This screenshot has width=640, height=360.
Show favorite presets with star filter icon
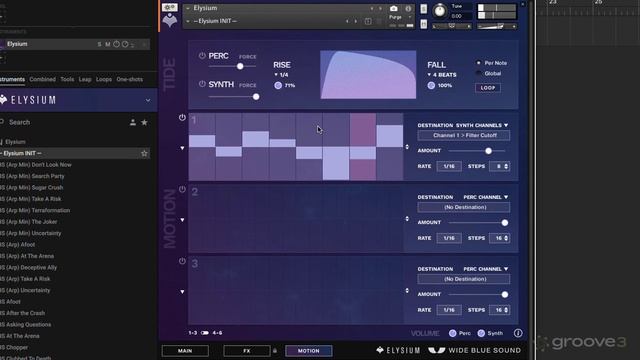pyautogui.click(x=144, y=122)
